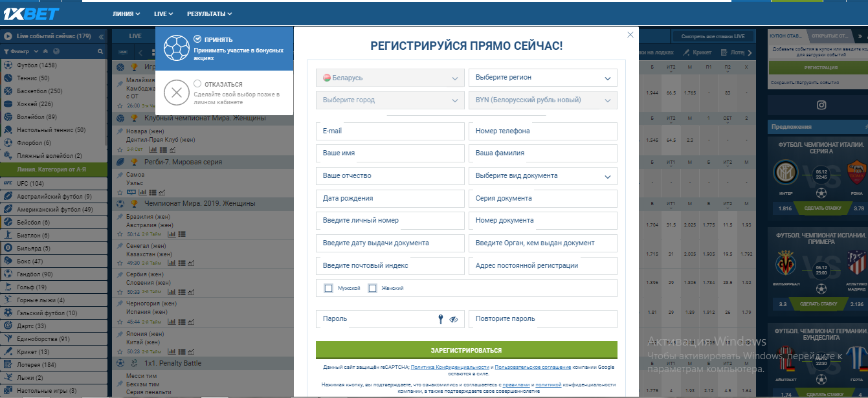Open the Беларусь country dropdown

click(390, 78)
